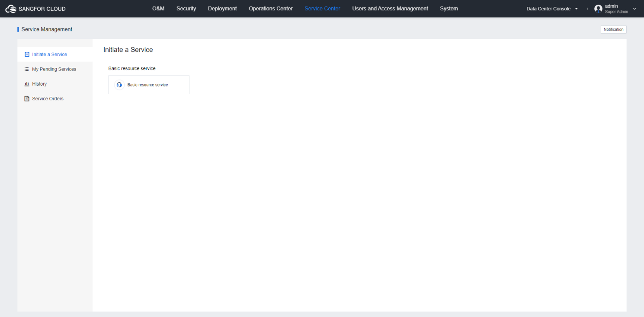This screenshot has height=317, width=644.
Task: Click the History bar-chart icon
Action: [x=27, y=84]
